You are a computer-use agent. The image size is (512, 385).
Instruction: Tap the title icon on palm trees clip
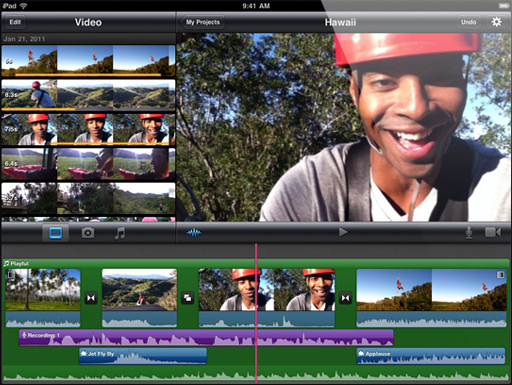pyautogui.click(x=11, y=275)
